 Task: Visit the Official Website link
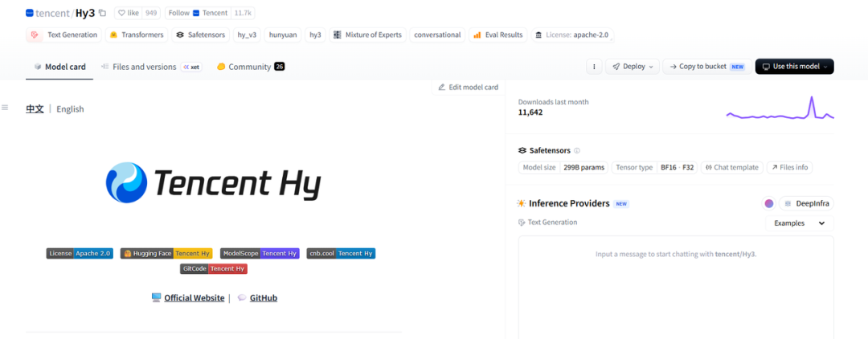[194, 297]
